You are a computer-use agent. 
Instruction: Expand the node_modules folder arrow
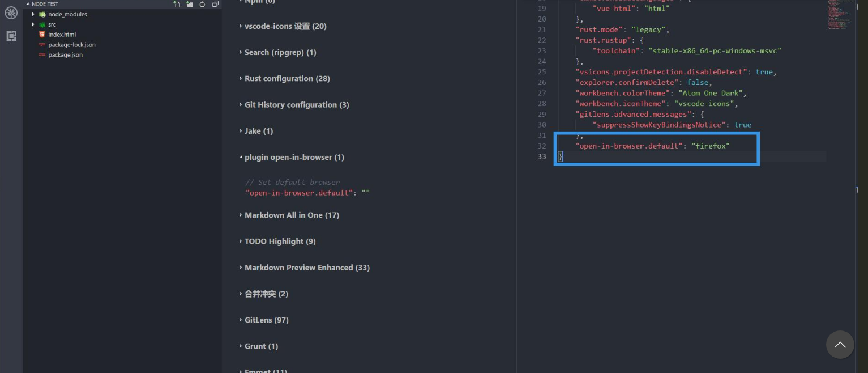point(33,14)
